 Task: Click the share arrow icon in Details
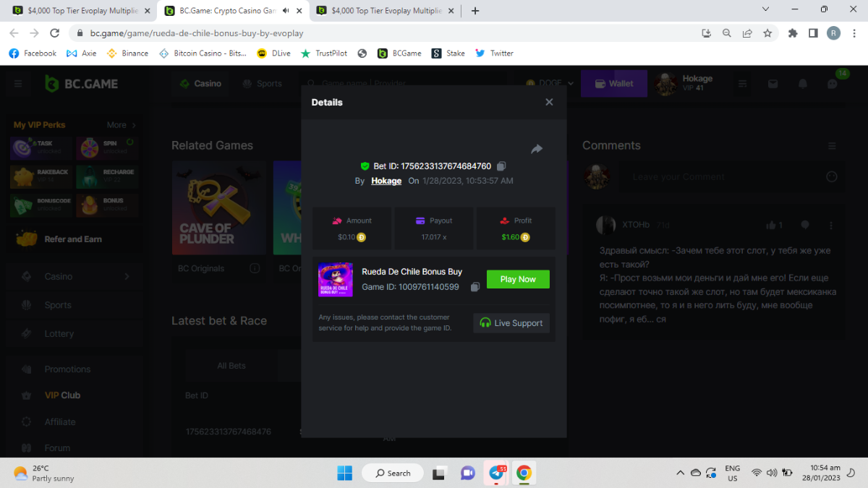[x=537, y=149]
